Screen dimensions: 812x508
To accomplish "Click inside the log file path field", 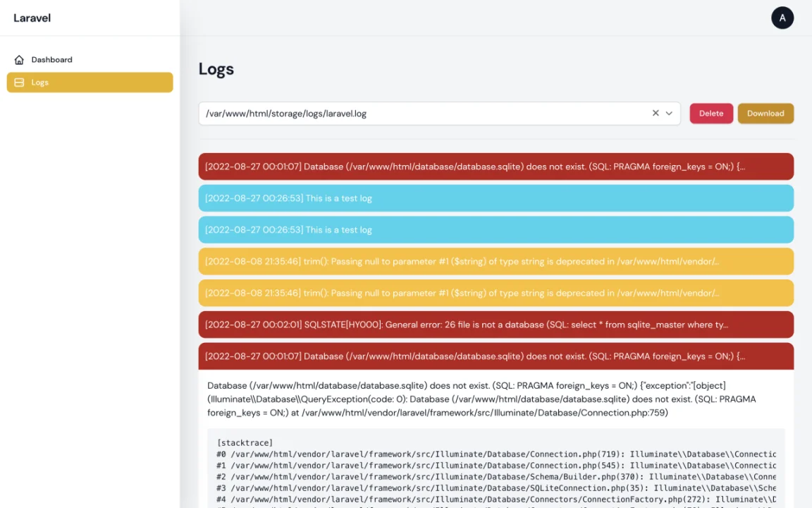I will coord(423,113).
